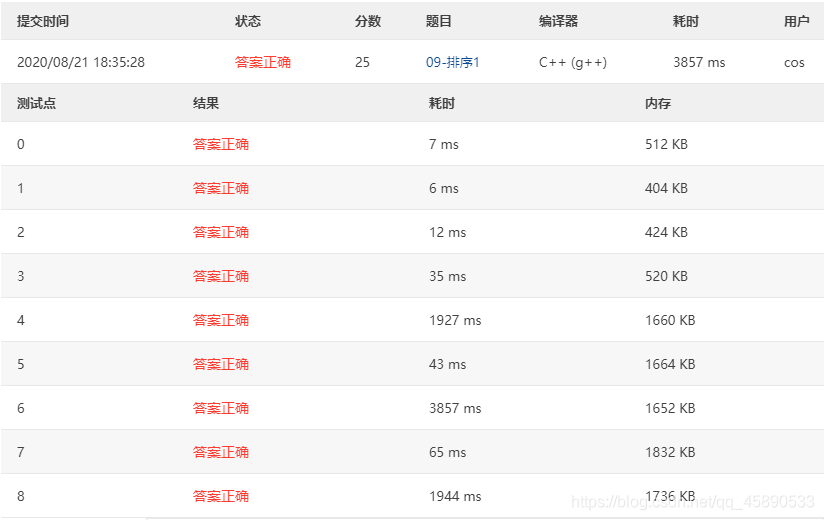Click the 答案正确 result for test point 4

pos(221,321)
